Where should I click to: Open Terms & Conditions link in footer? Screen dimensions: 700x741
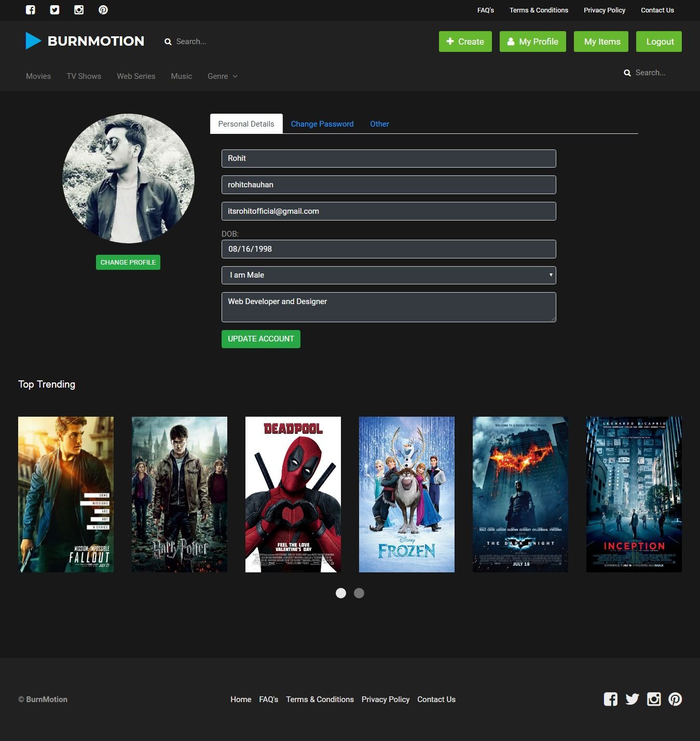point(320,699)
